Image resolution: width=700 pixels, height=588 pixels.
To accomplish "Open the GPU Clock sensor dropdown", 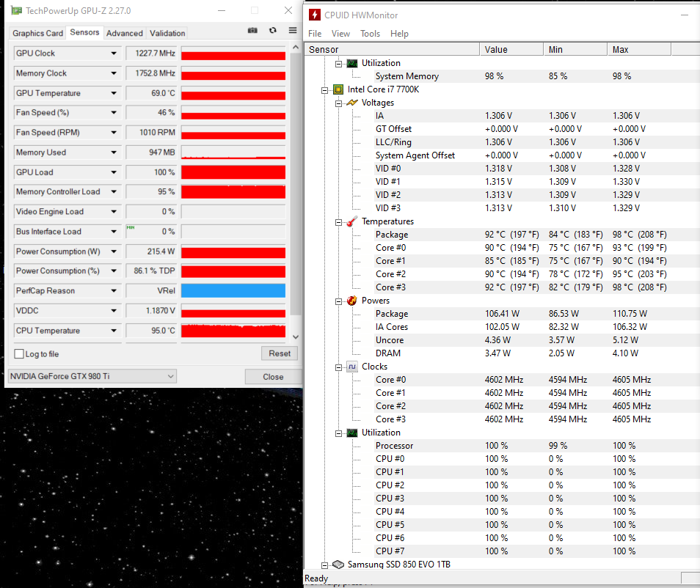I will 114,54.
